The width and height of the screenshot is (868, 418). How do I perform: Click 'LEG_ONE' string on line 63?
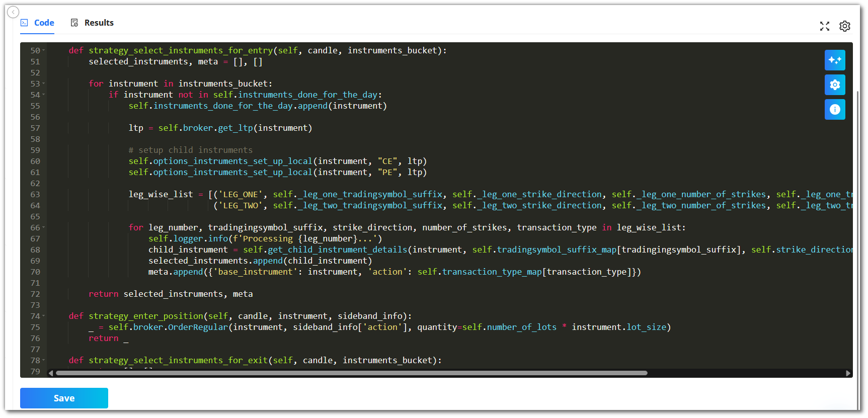click(241, 194)
